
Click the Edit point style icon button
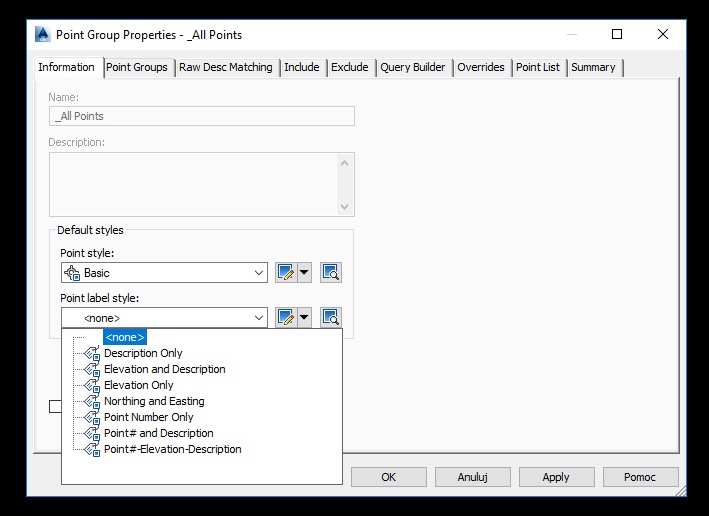(286, 273)
